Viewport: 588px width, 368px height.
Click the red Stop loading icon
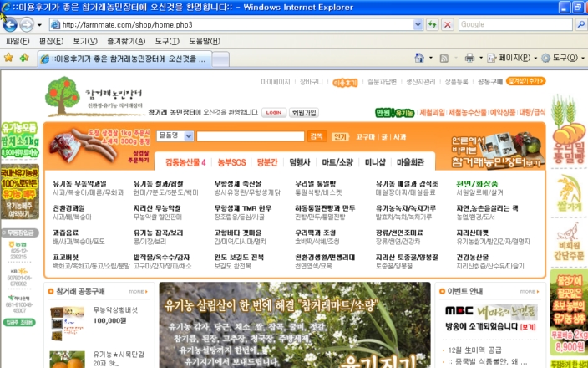(447, 25)
